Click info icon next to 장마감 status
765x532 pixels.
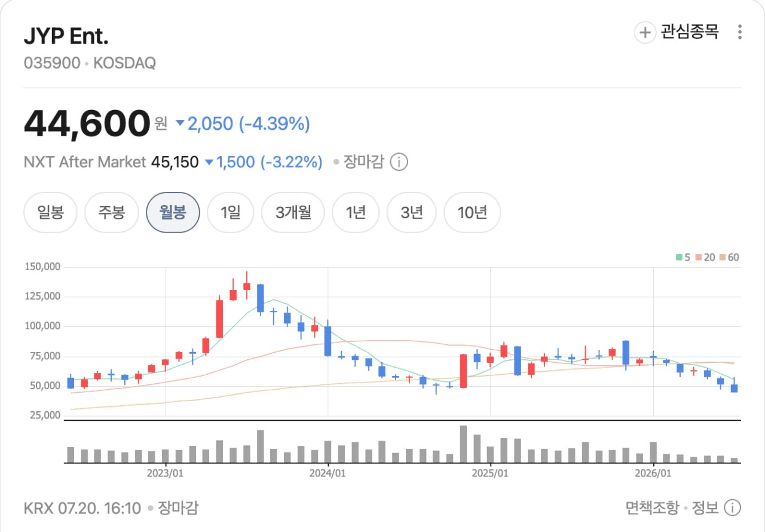[399, 162]
